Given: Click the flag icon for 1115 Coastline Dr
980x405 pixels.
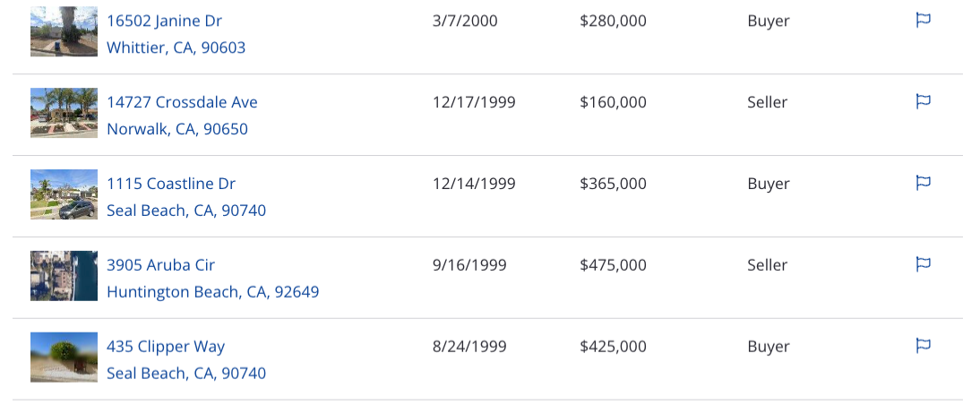Looking at the screenshot, I should point(924,183).
